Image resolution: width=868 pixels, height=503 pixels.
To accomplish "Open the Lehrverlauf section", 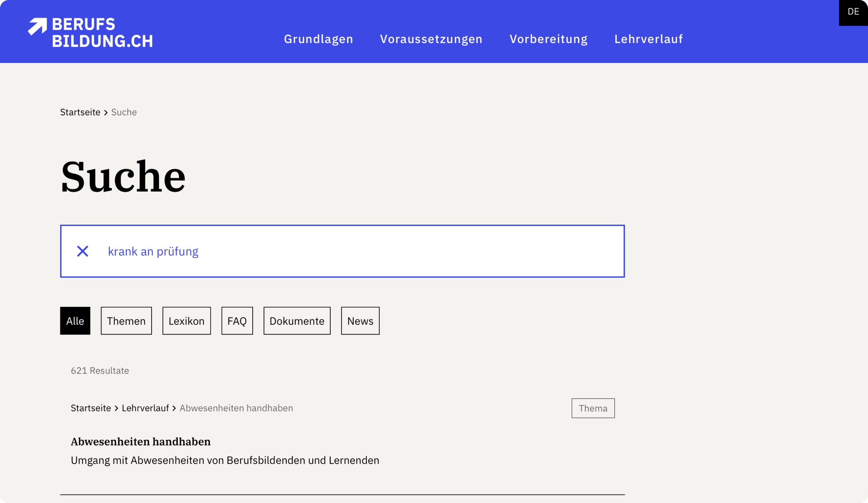I will pos(649,39).
